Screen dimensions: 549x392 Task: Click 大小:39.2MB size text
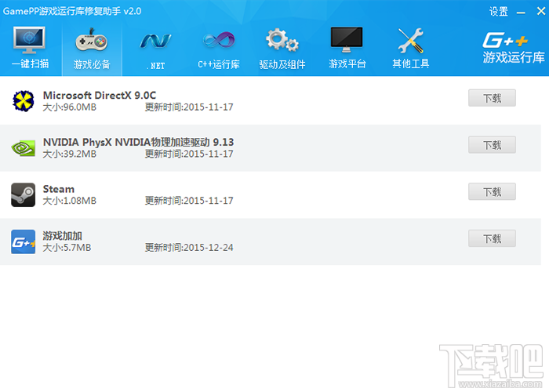tap(69, 154)
